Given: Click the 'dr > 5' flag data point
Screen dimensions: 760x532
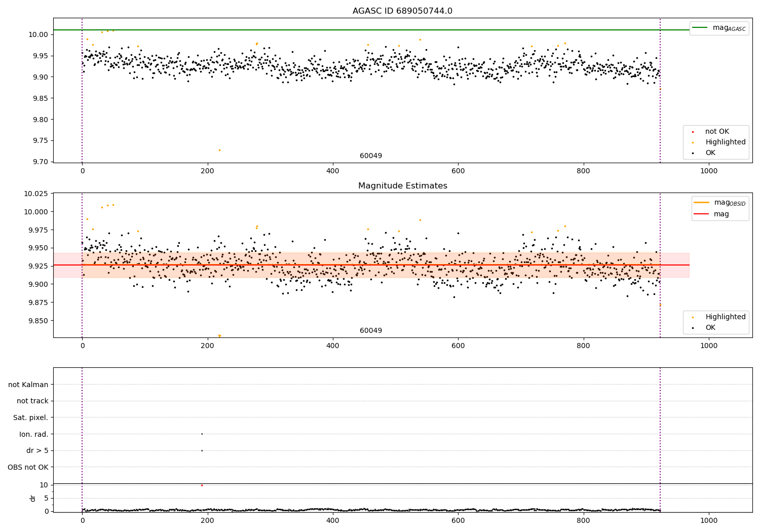Looking at the screenshot, I should (x=202, y=450).
